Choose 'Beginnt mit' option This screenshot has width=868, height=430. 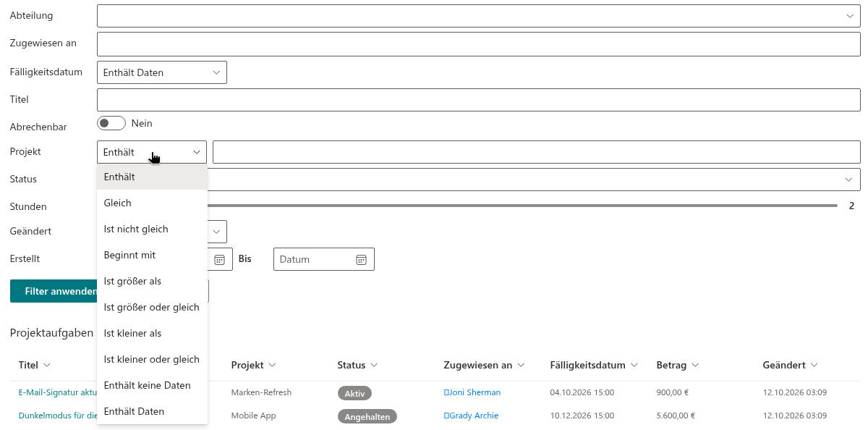click(152, 255)
